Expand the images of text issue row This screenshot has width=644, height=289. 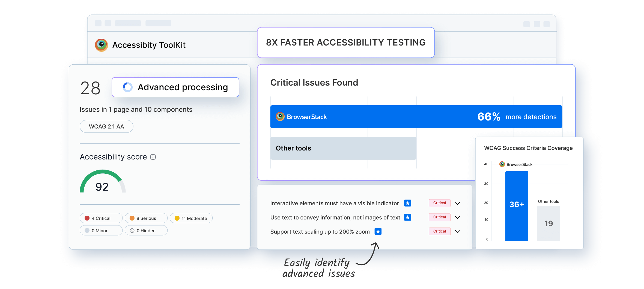pos(458,217)
